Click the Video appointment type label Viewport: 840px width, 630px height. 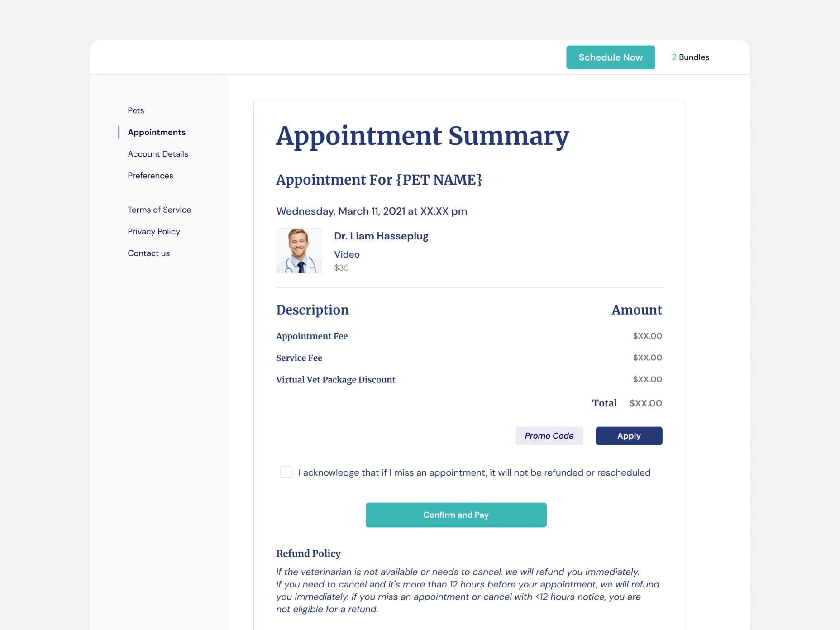tap(346, 254)
